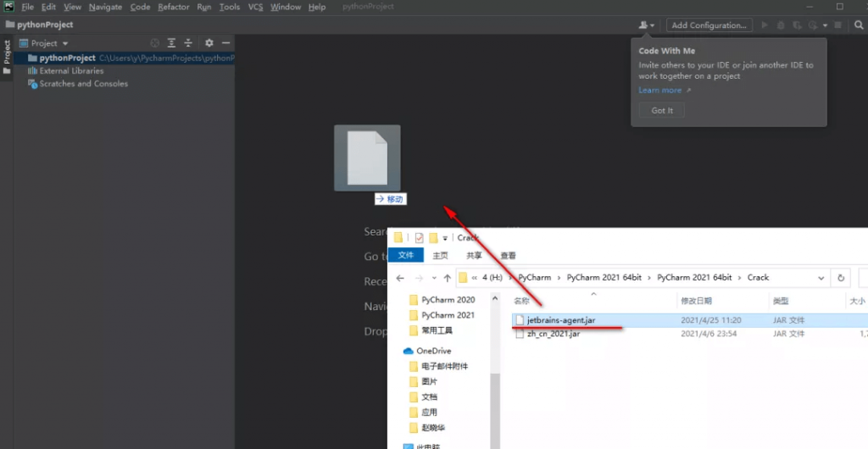Click Explorer sidebar scrollbar up arrow
This screenshot has width=868, height=449.
495,300
